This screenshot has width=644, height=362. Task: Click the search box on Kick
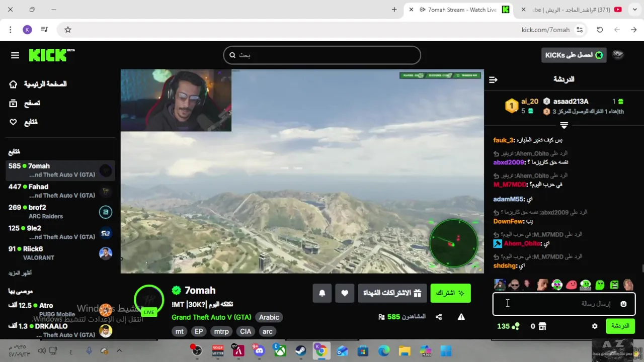(322, 55)
